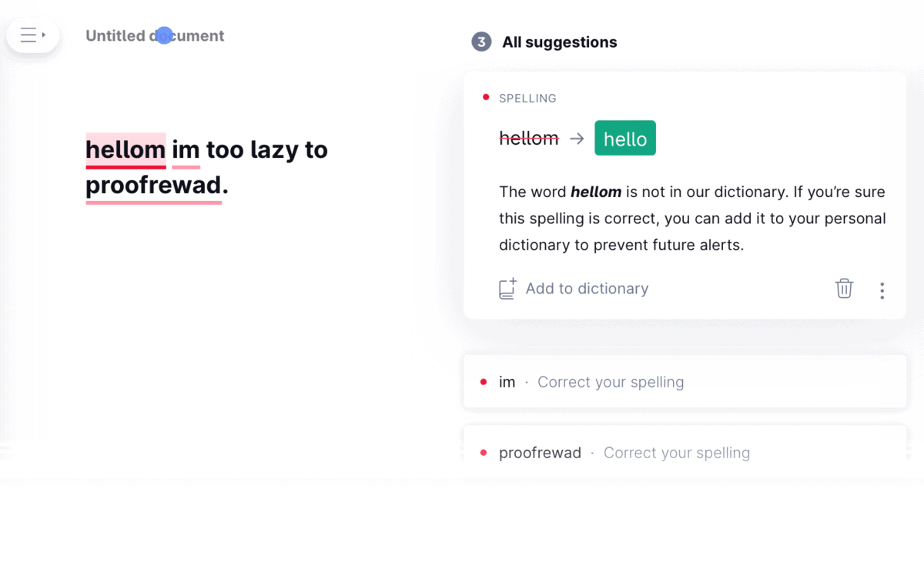Viewport: 924px width, 566px height.
Task: Open the sidebar hamburger menu
Action: coord(28,35)
